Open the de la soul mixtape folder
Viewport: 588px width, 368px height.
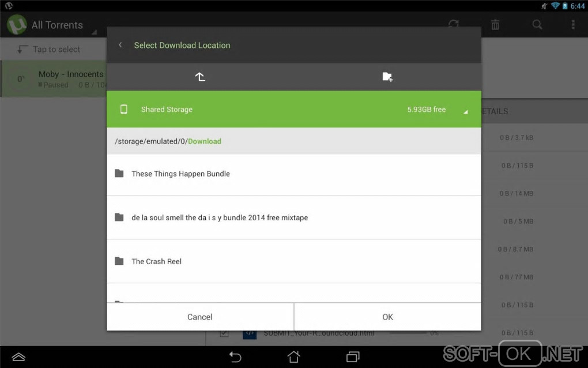(294, 217)
